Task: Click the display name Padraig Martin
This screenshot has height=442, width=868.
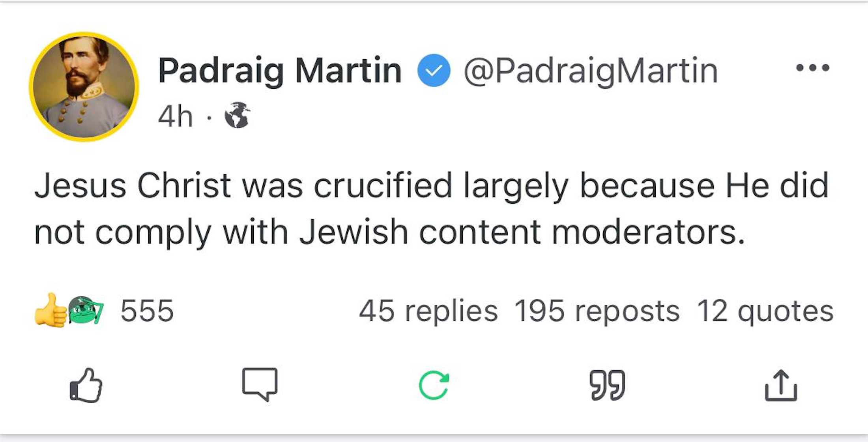Action: (x=280, y=71)
